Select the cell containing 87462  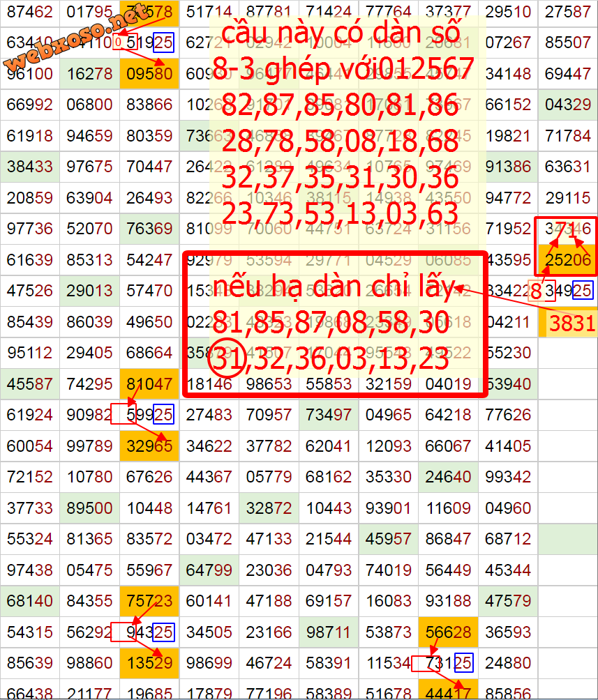[x=30, y=12]
